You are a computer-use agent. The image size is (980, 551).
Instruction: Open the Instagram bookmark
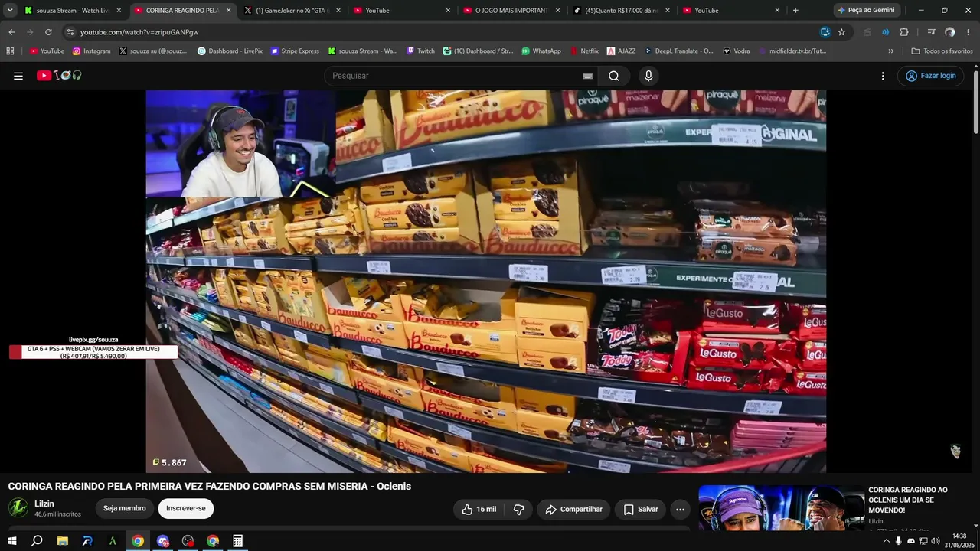[x=92, y=51]
